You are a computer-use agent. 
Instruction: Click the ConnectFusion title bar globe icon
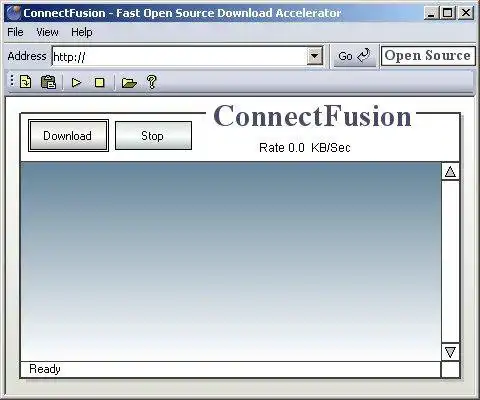[13, 13]
